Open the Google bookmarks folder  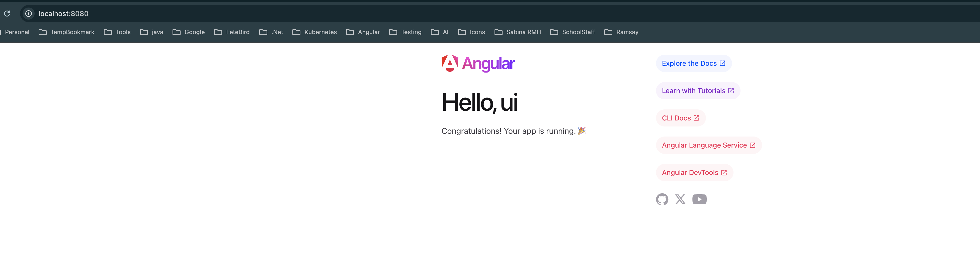coord(189,32)
